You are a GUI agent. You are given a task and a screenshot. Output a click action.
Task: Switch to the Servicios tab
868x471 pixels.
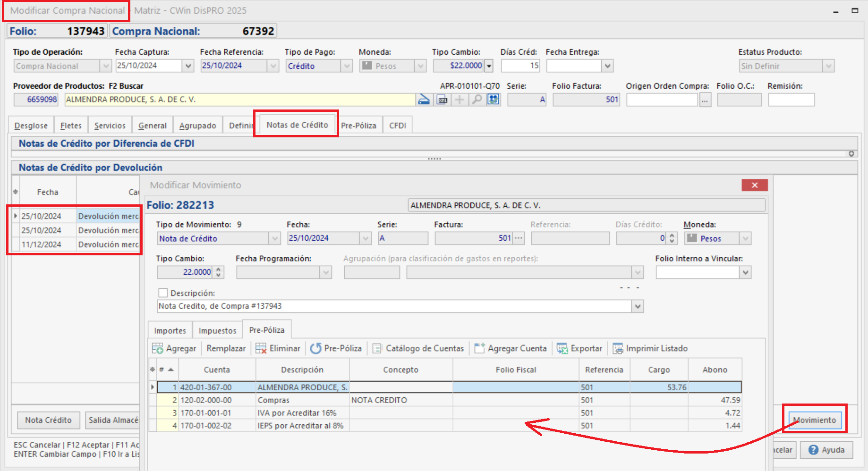[x=110, y=126]
